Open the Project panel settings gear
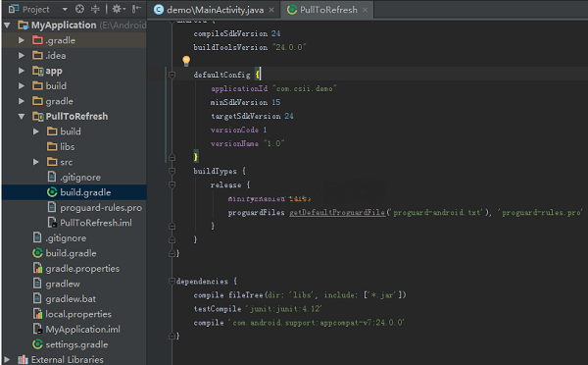This screenshot has width=588, height=365. pyautogui.click(x=119, y=9)
